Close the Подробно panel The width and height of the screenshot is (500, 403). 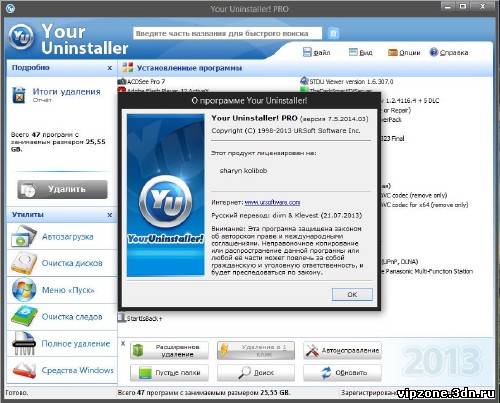(110, 68)
